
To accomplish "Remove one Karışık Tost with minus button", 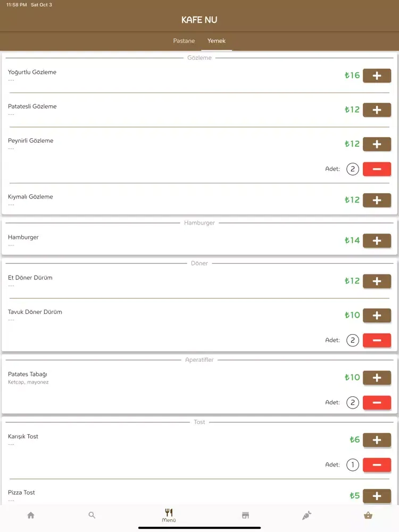I will pyautogui.click(x=377, y=465).
